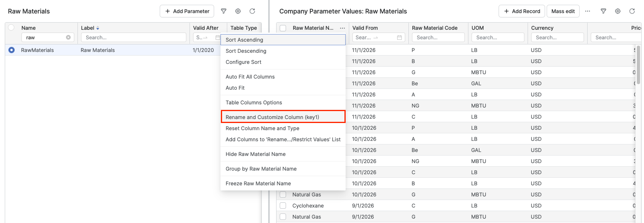Open more actions ellipsis beside Mass edit
The height and width of the screenshot is (223, 644).
point(588,11)
